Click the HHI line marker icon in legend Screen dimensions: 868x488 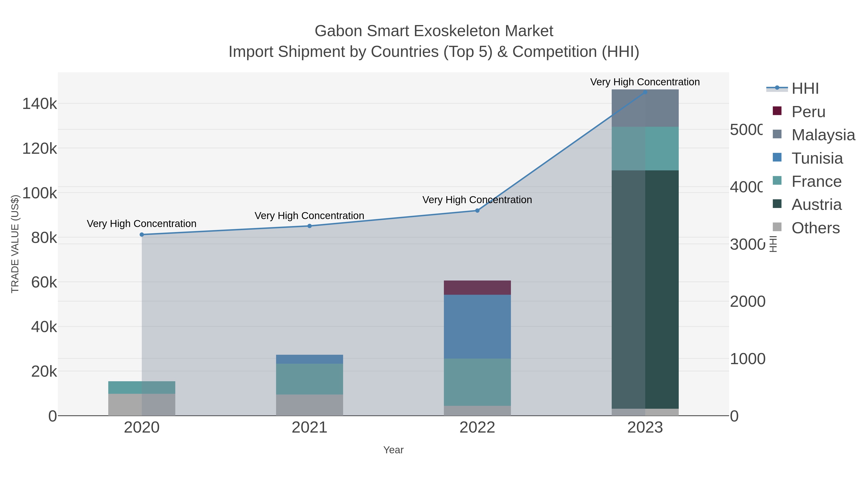(777, 88)
